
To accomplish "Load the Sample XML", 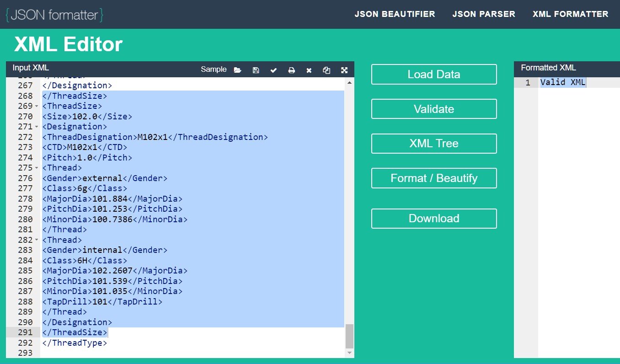I will click(x=214, y=70).
